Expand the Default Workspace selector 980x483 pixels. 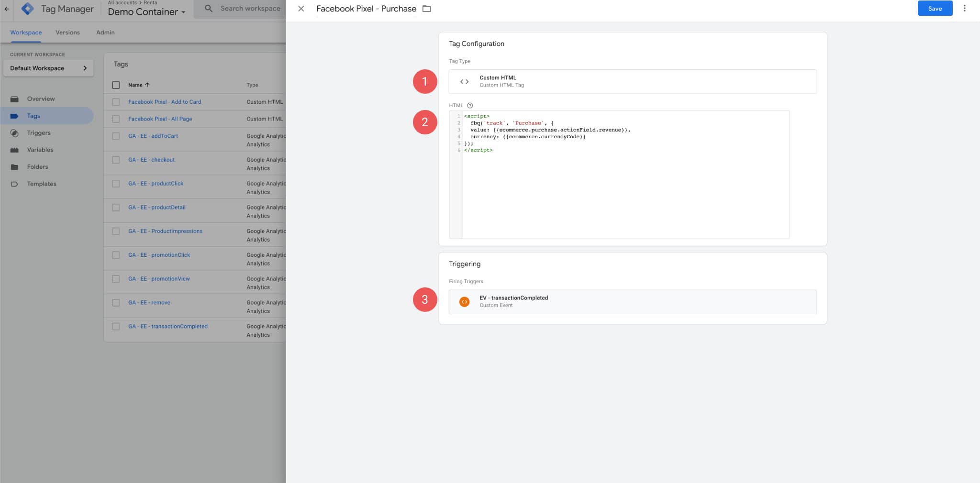pos(48,68)
